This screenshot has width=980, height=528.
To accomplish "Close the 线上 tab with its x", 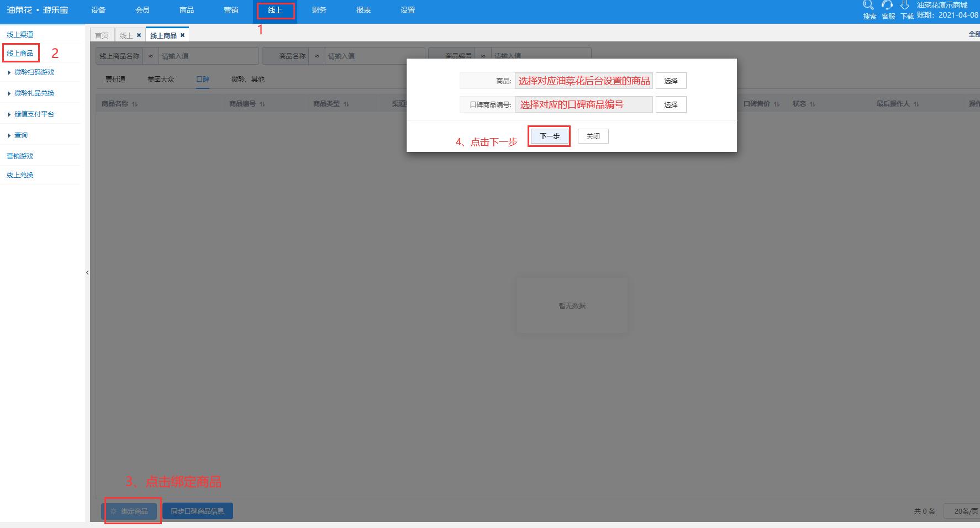I will (139, 35).
